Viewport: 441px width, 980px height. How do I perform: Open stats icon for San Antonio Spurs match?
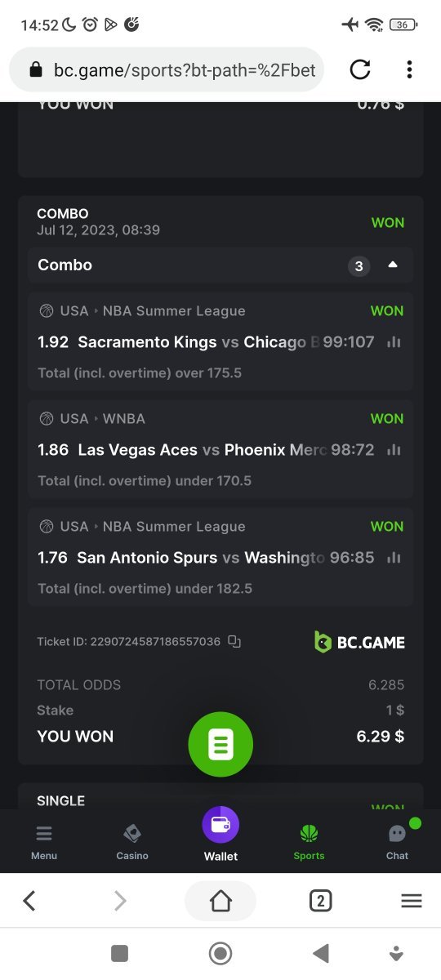coord(394,558)
